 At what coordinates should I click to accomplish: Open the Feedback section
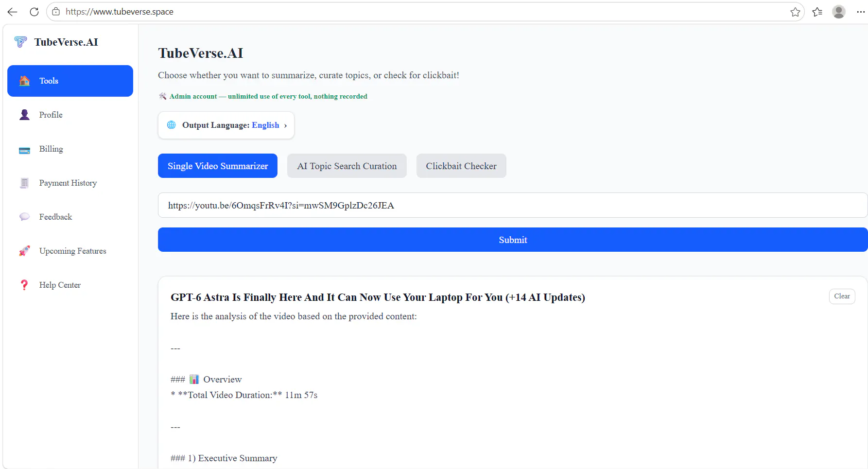(x=70, y=217)
